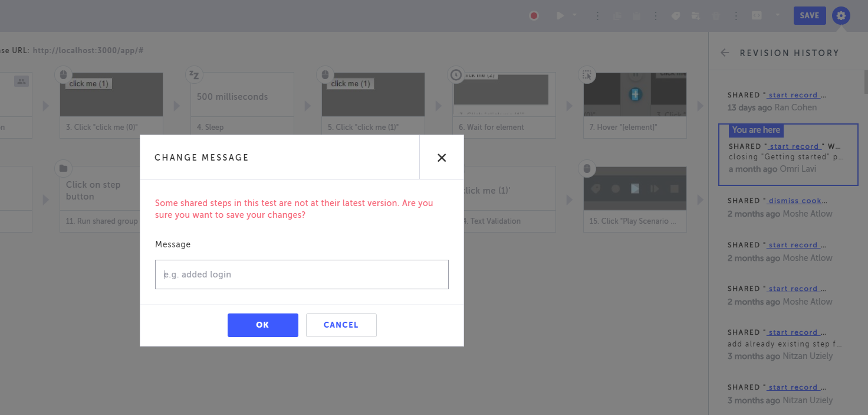The height and width of the screenshot is (415, 868).
Task: Click mouse icon on step 15 card
Action: tap(587, 168)
